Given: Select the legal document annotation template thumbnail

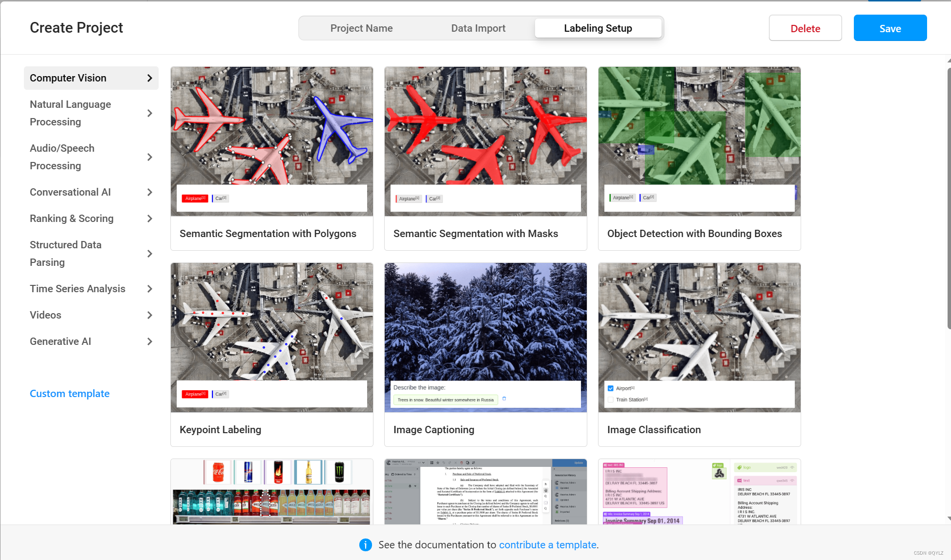Looking at the screenshot, I should point(486,492).
